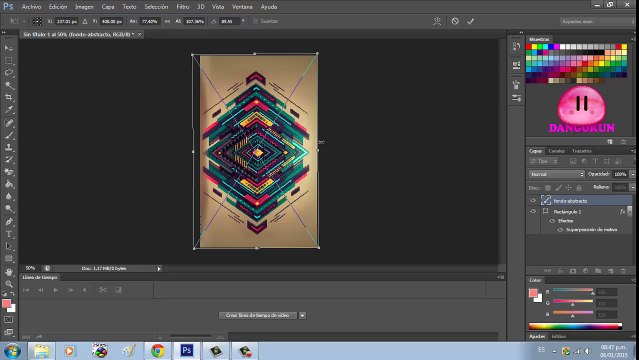Image resolution: width=639 pixels, height=360 pixels.
Task: Add layer mask icon
Action: click(x=573, y=271)
